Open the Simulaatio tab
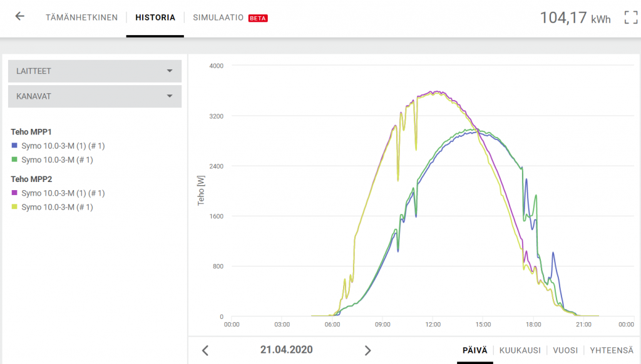 (218, 18)
